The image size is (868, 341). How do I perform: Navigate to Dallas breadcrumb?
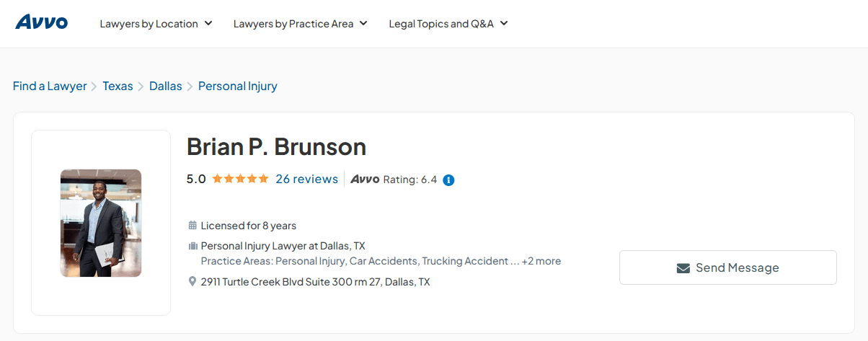(x=166, y=87)
